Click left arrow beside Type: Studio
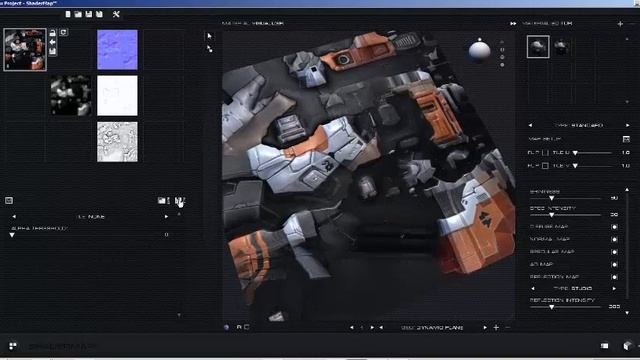The image size is (640, 360). coord(533,289)
